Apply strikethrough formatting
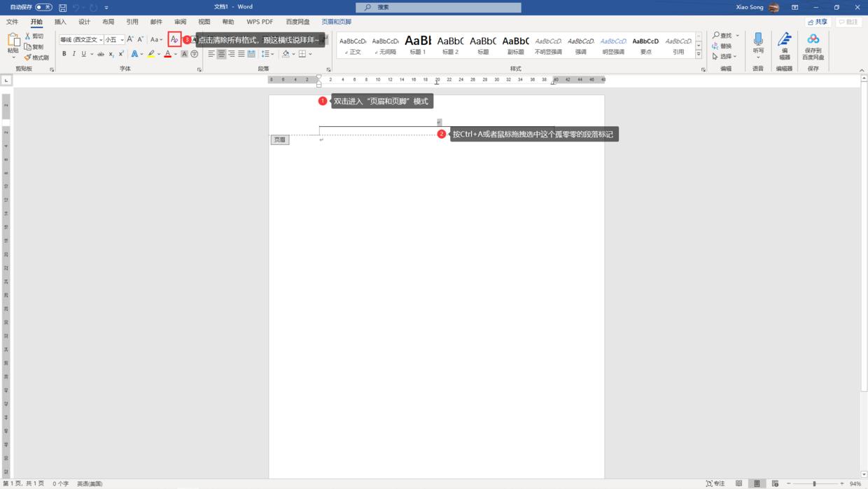Screen dimensions: 868x489 tap(101, 54)
